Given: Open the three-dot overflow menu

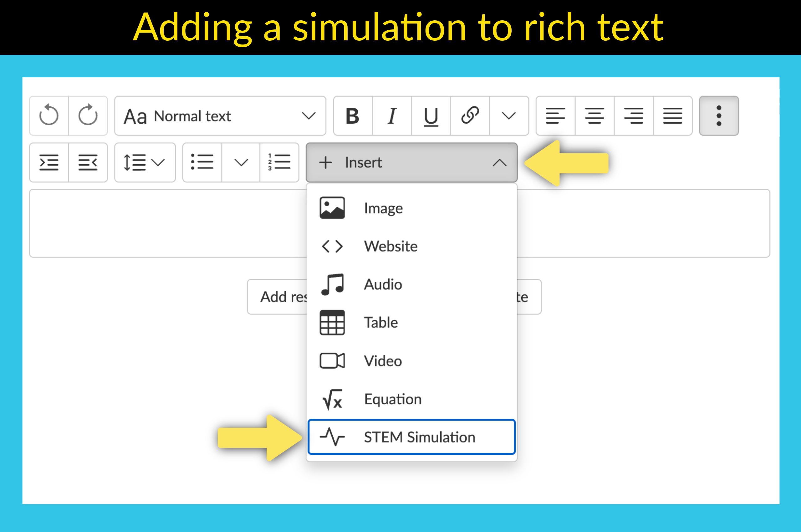Looking at the screenshot, I should (719, 116).
